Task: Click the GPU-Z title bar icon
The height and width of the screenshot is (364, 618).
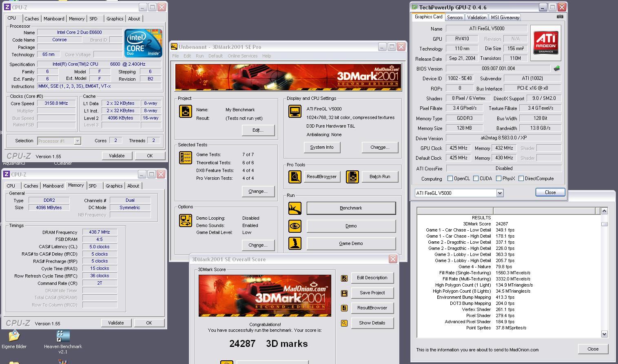Action: pyautogui.click(x=415, y=7)
